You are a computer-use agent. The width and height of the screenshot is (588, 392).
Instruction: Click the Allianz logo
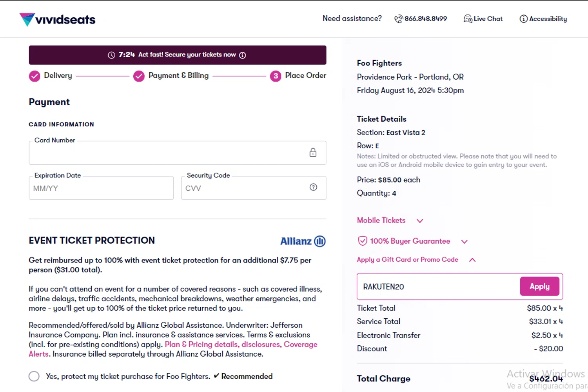303,241
